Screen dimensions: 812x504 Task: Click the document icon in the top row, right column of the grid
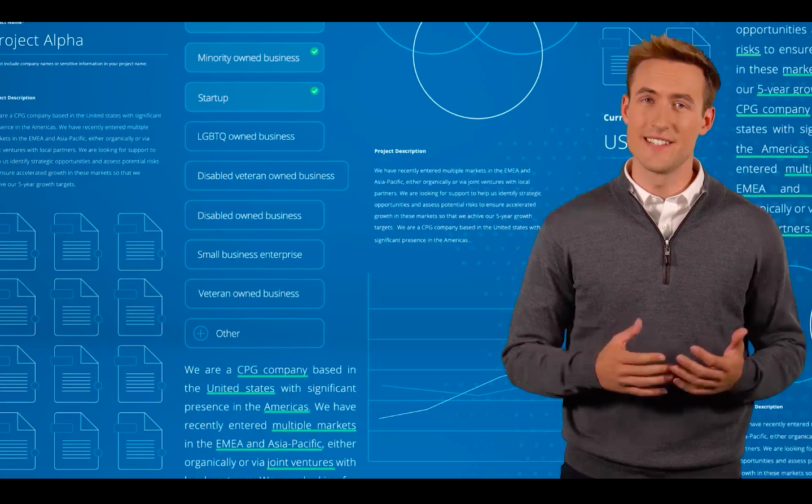point(141,242)
